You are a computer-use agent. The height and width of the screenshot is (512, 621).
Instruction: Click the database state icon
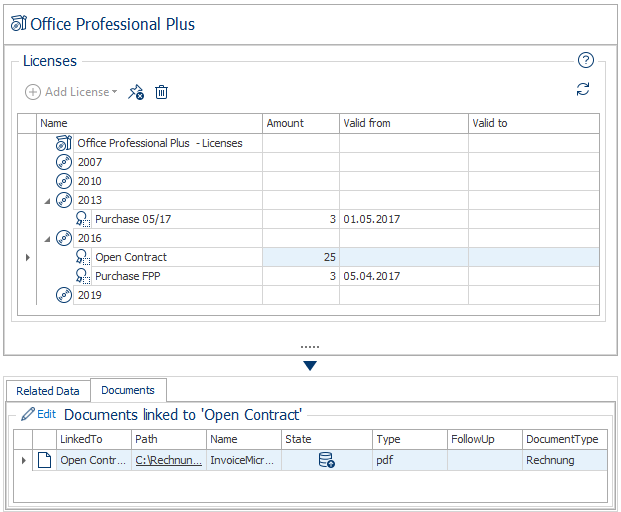tap(327, 460)
